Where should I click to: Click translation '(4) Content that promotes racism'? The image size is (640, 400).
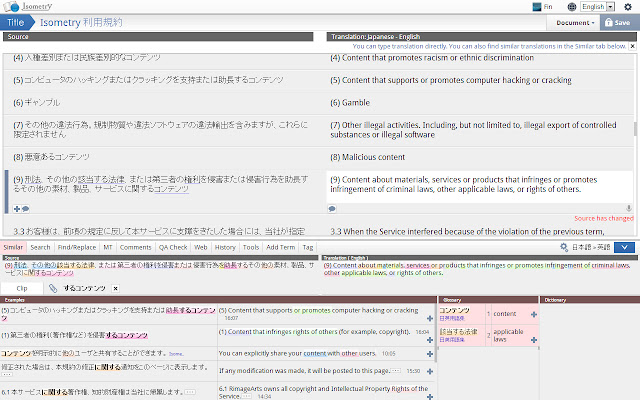[x=432, y=58]
